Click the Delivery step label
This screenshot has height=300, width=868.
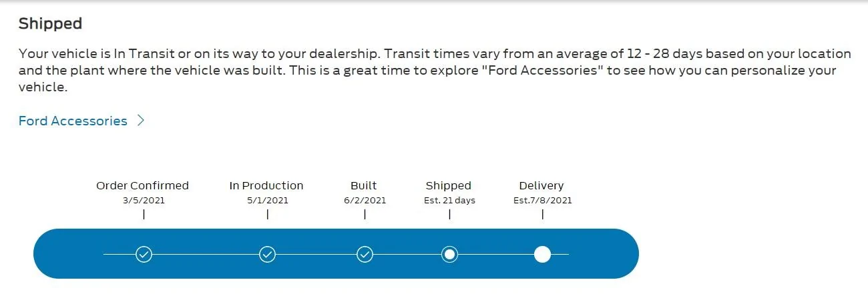pyautogui.click(x=541, y=185)
